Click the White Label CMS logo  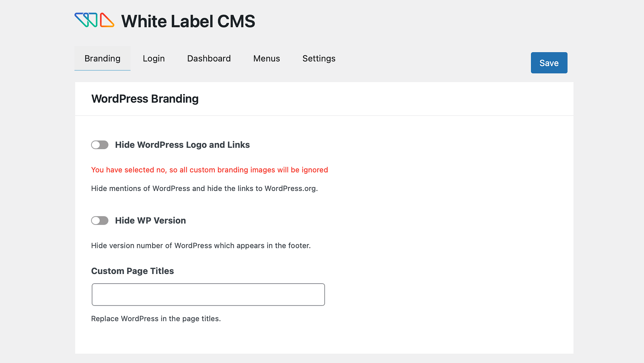[95, 21]
